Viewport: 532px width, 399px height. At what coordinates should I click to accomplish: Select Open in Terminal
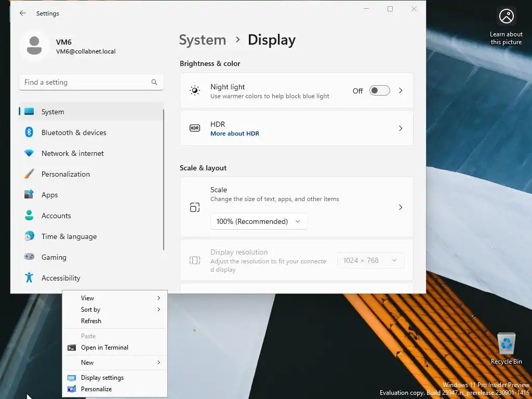coord(115,348)
